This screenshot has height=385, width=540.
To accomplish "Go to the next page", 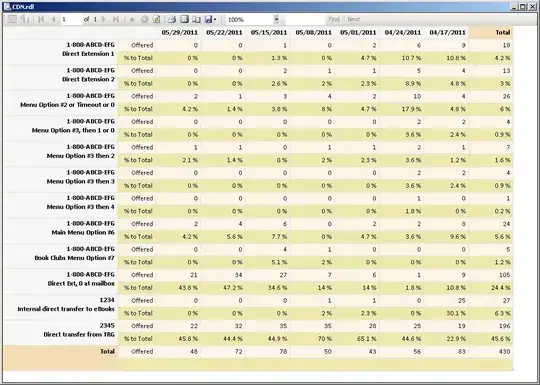I will [103, 19].
